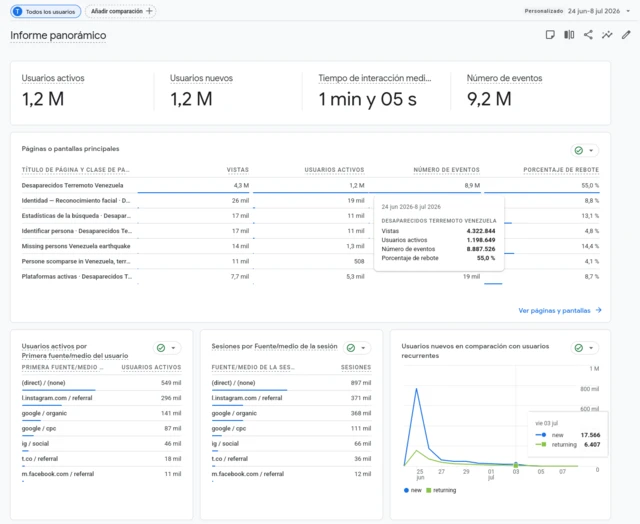Share this report icon
Screen dimensions: 640x524
(588, 35)
